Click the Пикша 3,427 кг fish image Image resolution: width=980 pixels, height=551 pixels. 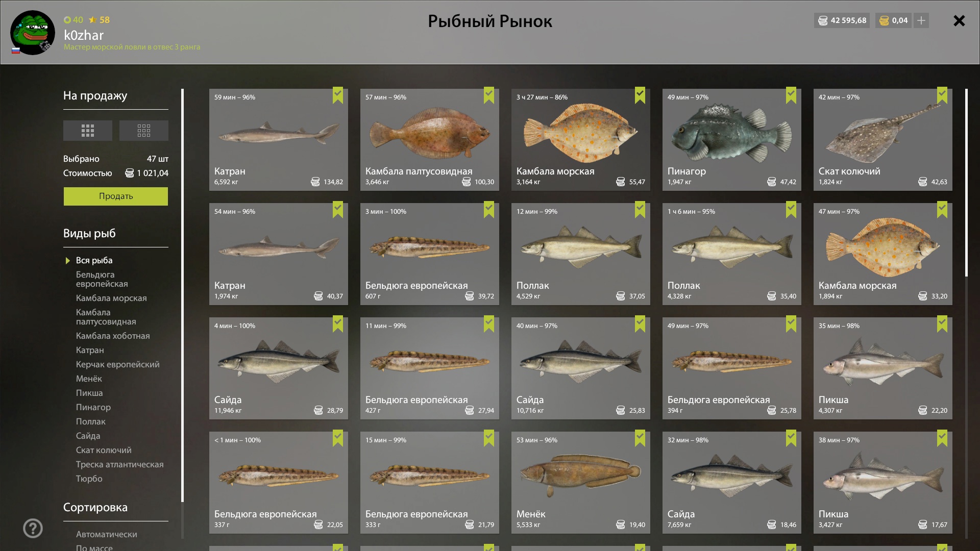tap(883, 476)
